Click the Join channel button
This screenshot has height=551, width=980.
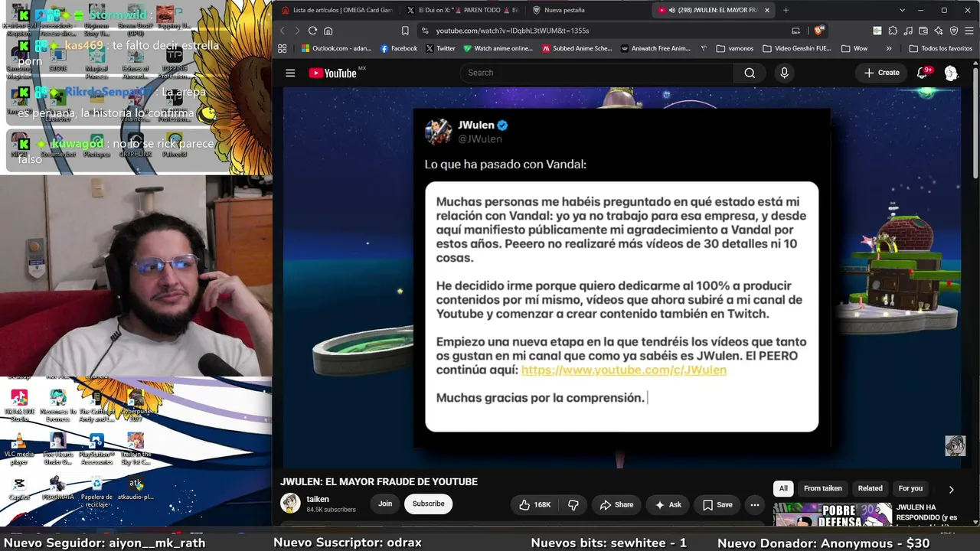[385, 504]
